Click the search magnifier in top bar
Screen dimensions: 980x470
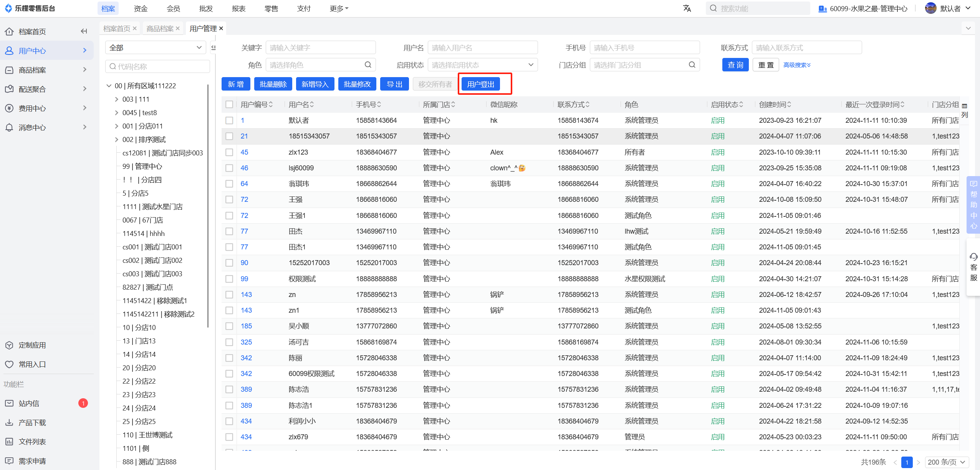[x=713, y=8]
